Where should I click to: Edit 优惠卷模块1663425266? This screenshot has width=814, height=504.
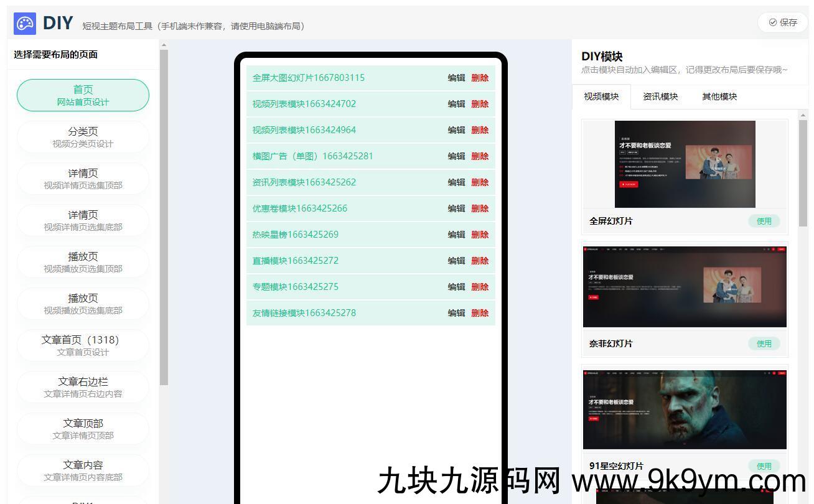click(456, 208)
